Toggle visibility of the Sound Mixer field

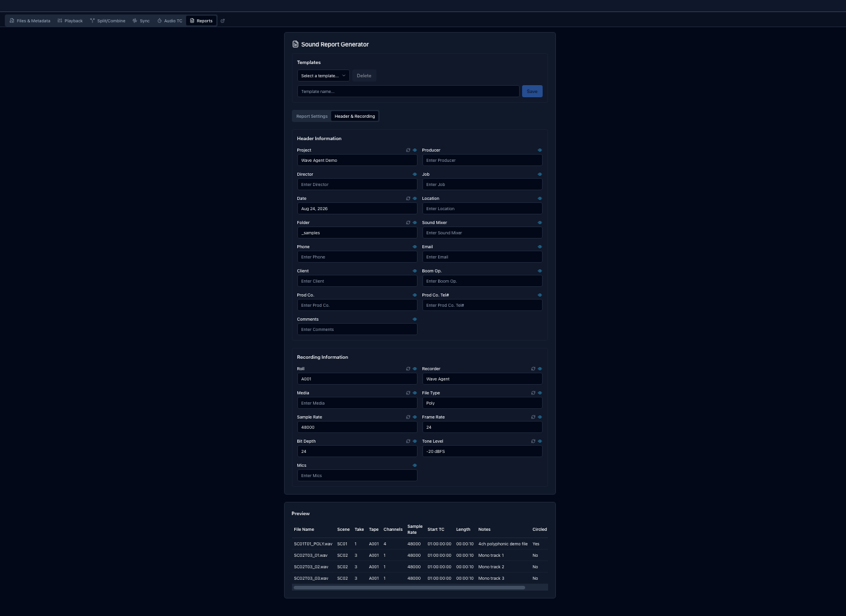tap(540, 222)
